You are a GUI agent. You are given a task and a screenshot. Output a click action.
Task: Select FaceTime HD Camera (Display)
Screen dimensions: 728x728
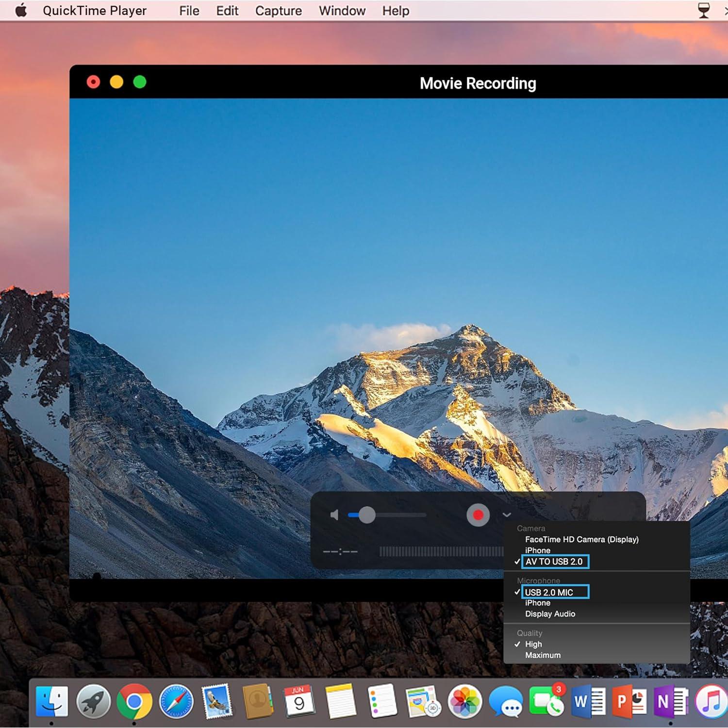point(581,539)
